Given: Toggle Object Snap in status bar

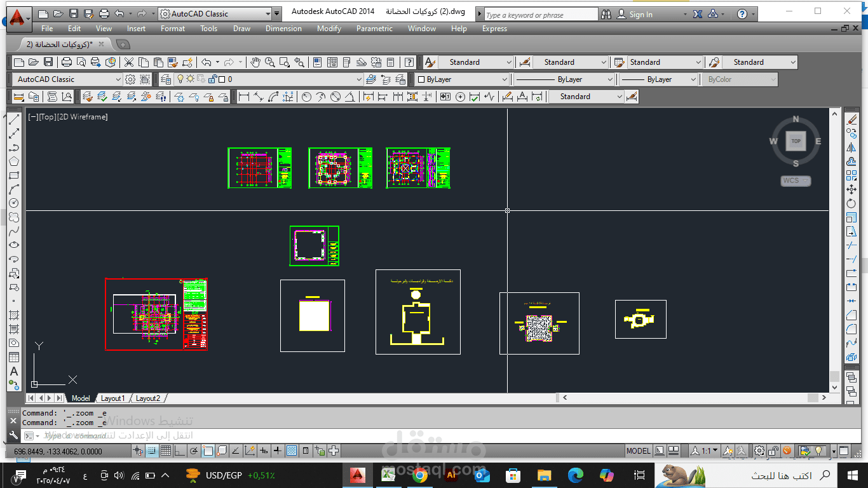Looking at the screenshot, I should point(208,451).
